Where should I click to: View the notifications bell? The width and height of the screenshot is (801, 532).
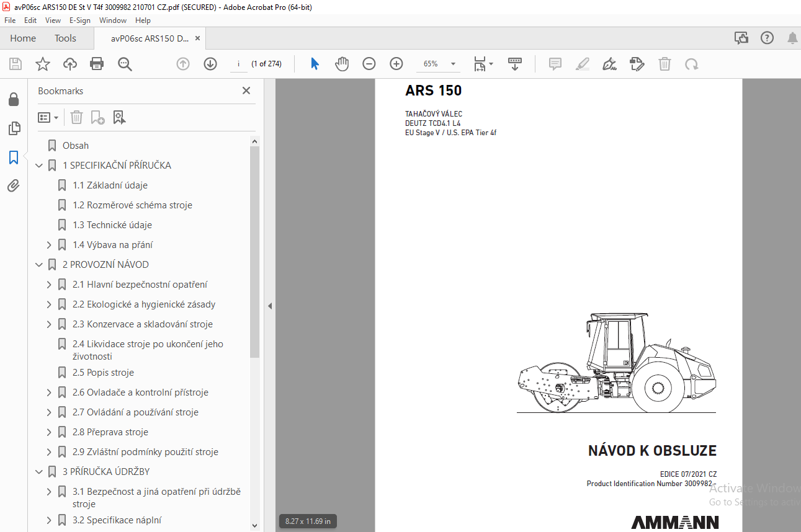(x=792, y=38)
